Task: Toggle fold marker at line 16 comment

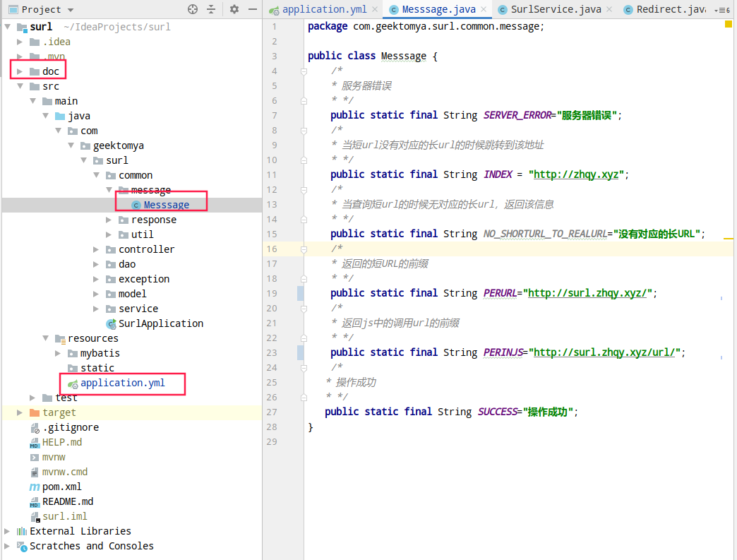Action: coord(304,249)
